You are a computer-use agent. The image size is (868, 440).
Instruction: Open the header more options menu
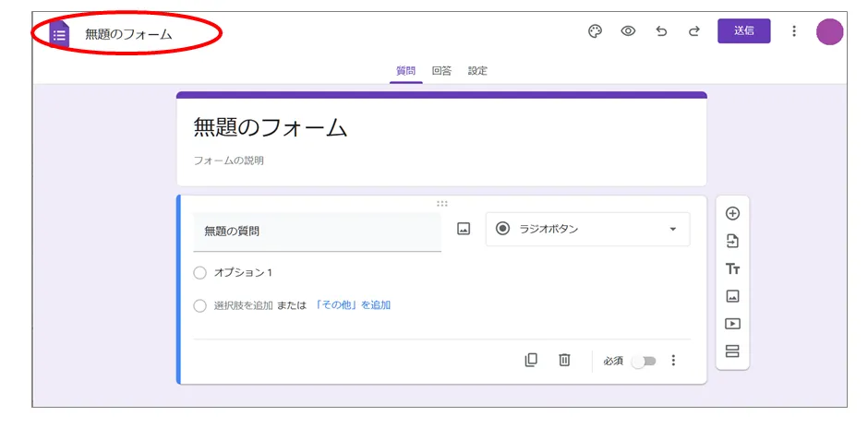click(793, 31)
